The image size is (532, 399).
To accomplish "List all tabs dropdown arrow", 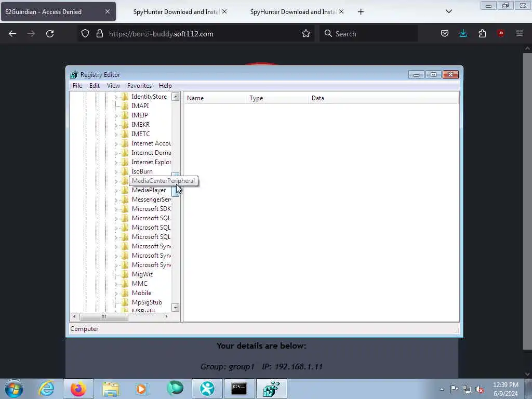I will click(x=448, y=11).
